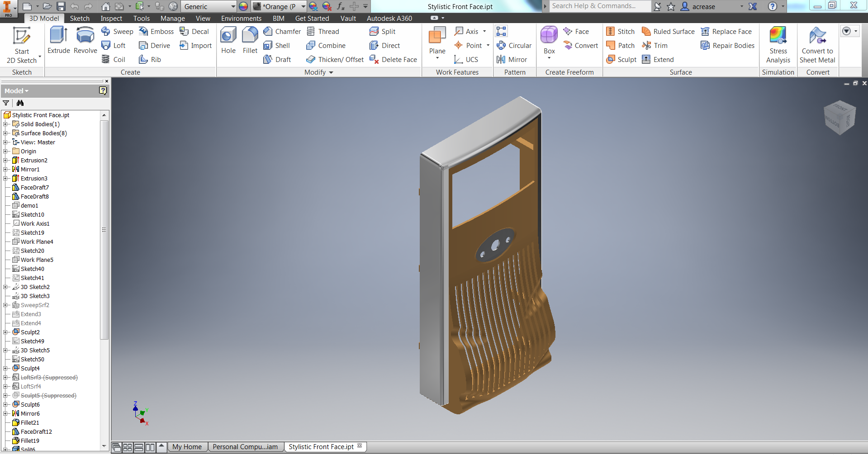
Task: Open the Inspect ribbon tab
Action: coord(111,18)
